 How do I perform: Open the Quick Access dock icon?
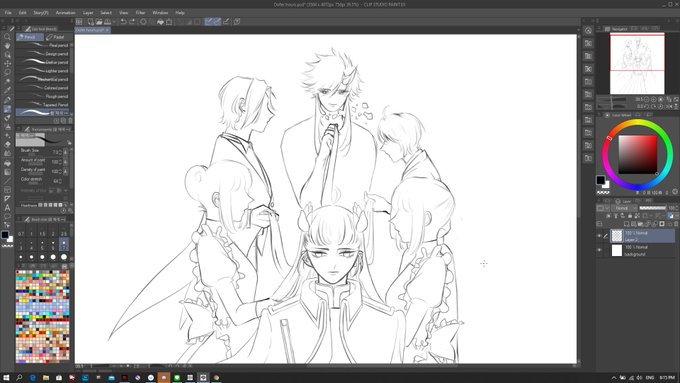coord(588,30)
